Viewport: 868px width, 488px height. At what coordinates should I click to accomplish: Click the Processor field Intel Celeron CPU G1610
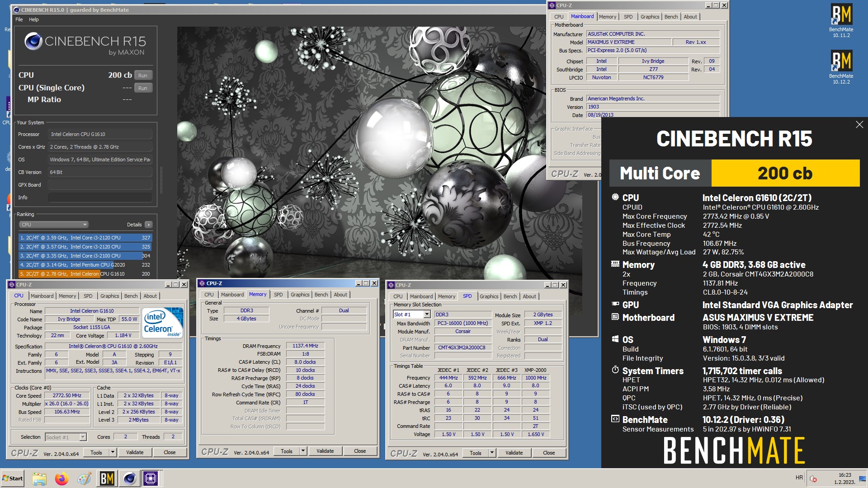pos(100,134)
